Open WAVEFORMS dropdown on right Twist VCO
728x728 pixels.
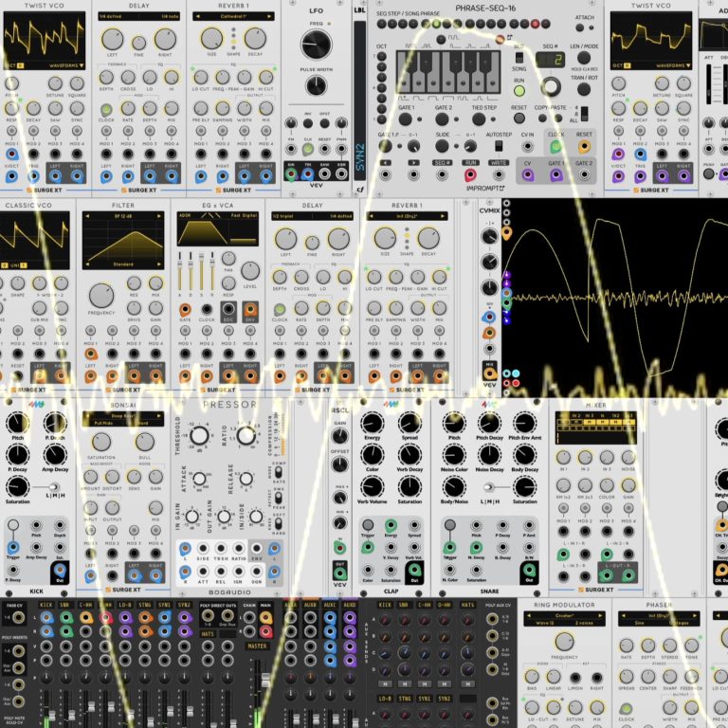click(673, 65)
